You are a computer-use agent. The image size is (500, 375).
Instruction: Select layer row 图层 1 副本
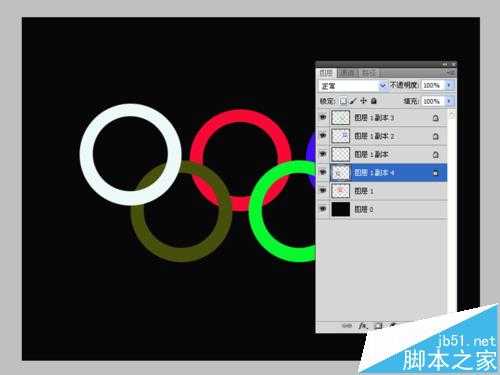(383, 154)
